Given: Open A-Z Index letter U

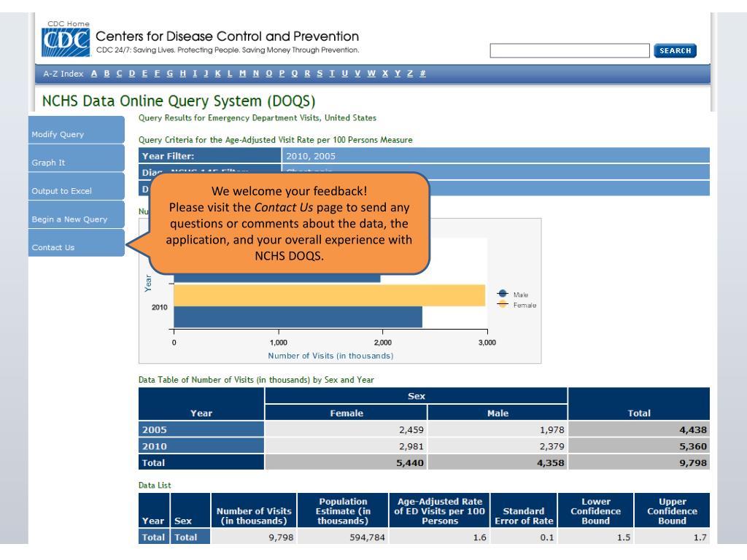Looking at the screenshot, I should (x=344, y=74).
